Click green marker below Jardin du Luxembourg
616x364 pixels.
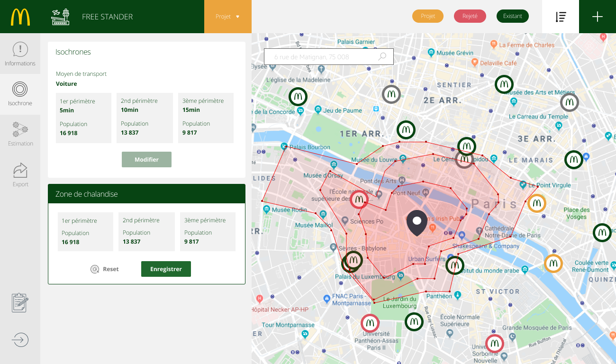tap(414, 322)
